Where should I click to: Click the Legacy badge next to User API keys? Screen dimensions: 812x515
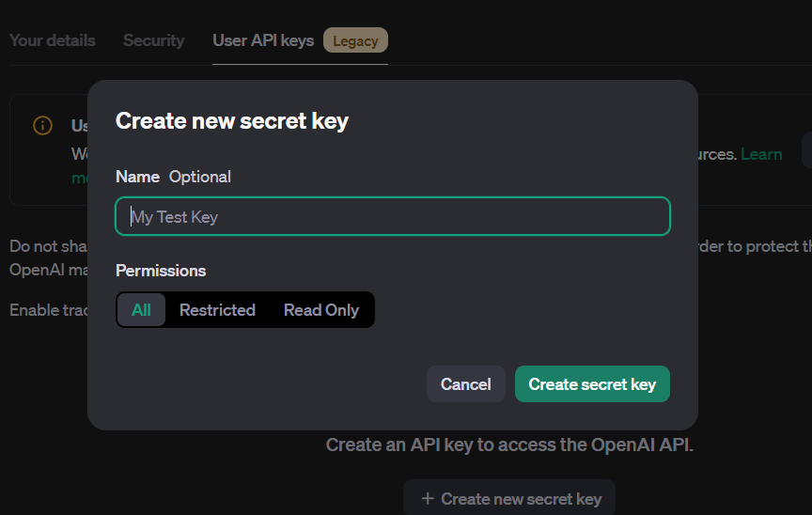(x=355, y=40)
